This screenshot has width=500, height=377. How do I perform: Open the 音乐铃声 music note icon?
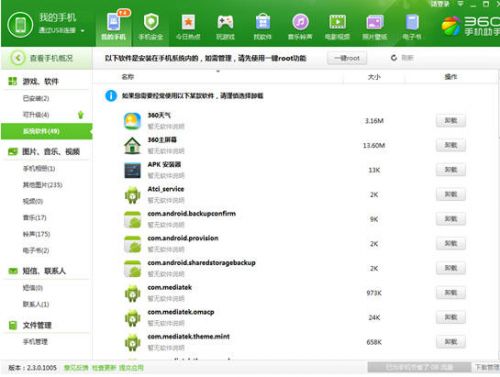tap(300, 27)
